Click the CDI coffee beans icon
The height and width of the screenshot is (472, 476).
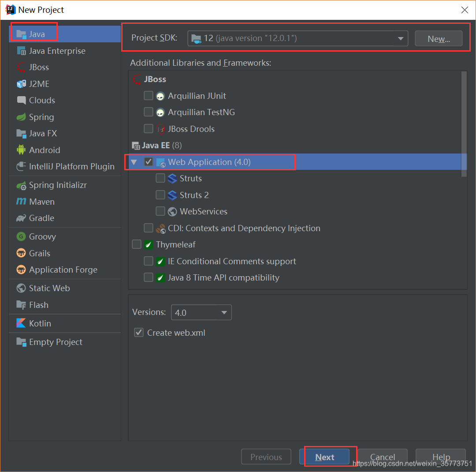click(x=160, y=228)
